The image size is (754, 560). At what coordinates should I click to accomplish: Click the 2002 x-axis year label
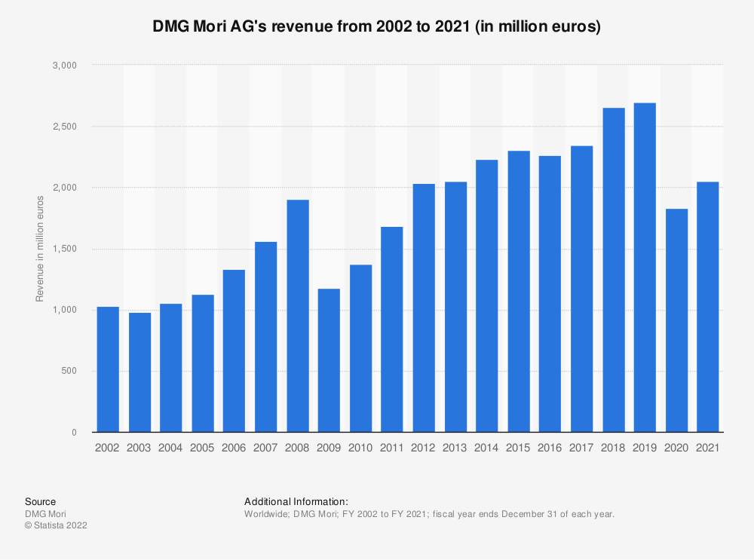(x=108, y=448)
